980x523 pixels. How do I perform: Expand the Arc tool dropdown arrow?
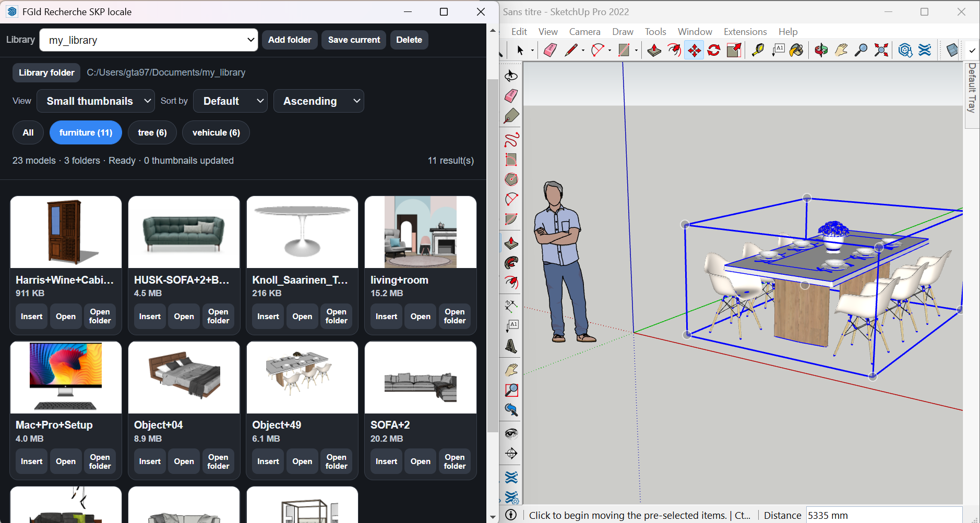click(609, 51)
